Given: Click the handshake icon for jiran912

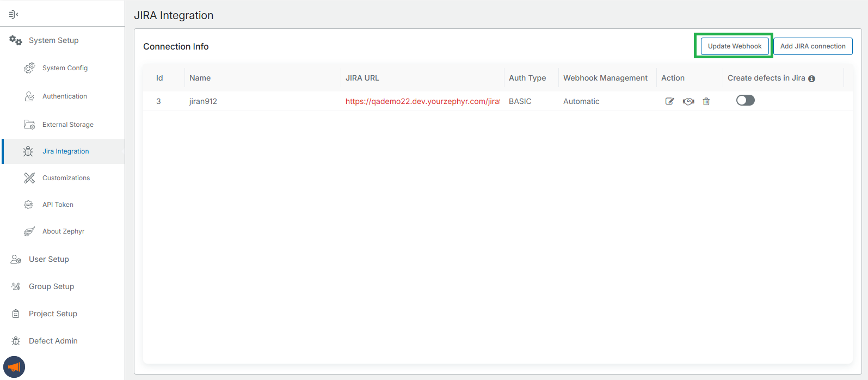Looking at the screenshot, I should [x=688, y=101].
